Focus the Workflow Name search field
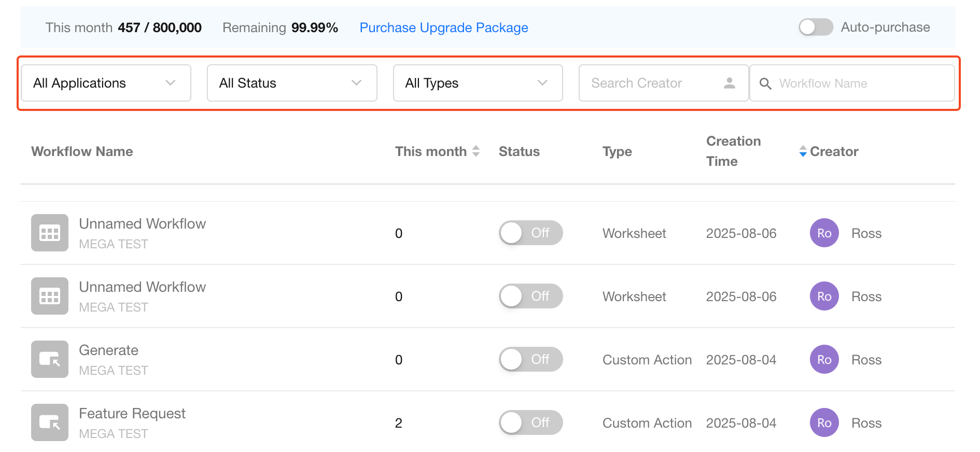The image size is (980, 452). 861,83
